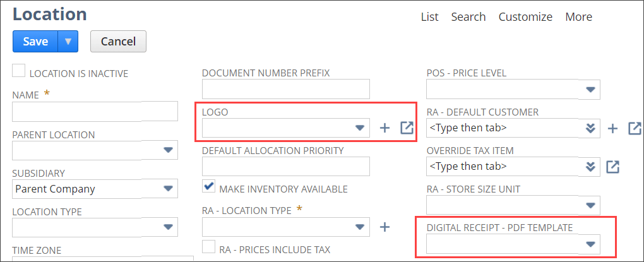Click the plus icon next to Logo
Screen dimensions: 644x262
tap(385, 128)
